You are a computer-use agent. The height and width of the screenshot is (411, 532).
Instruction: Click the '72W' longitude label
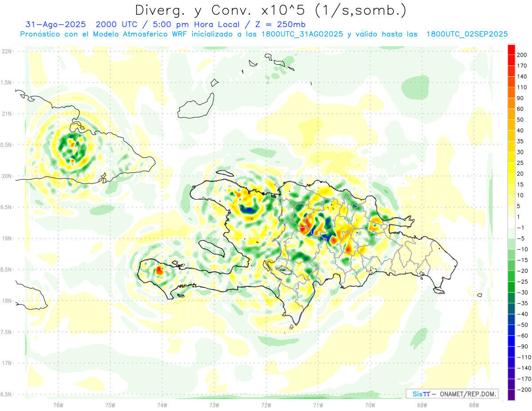click(x=266, y=405)
